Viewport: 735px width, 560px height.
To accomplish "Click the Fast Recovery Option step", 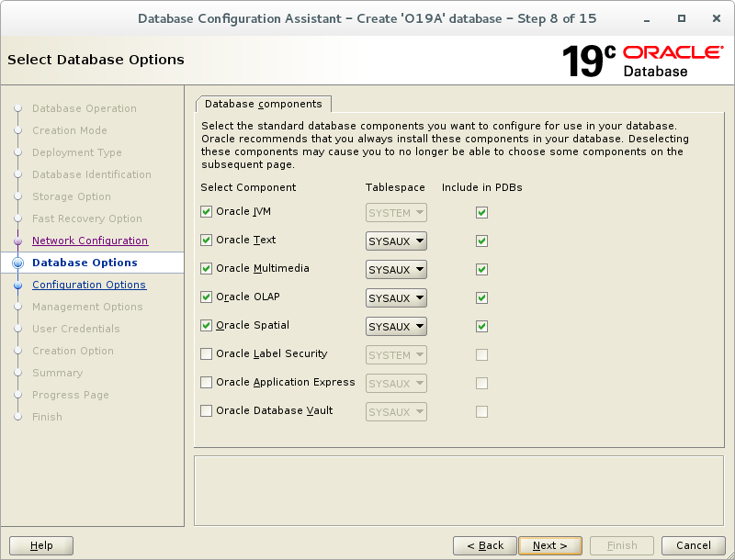I will [x=87, y=218].
